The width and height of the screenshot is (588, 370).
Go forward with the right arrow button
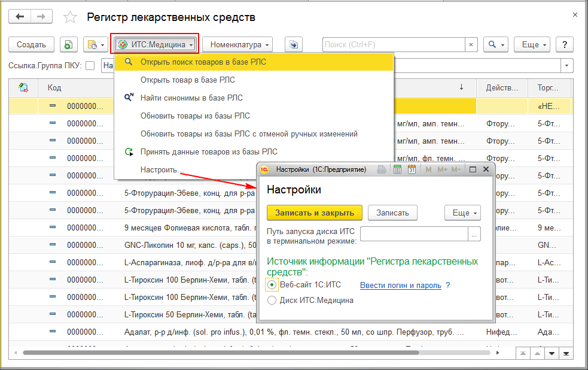(41, 17)
